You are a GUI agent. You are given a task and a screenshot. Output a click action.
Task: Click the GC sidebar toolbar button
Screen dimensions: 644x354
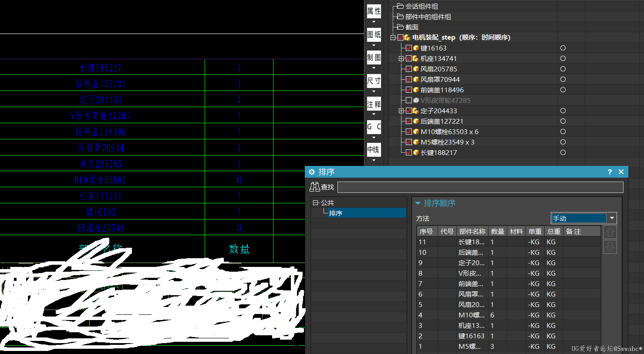coord(374,127)
